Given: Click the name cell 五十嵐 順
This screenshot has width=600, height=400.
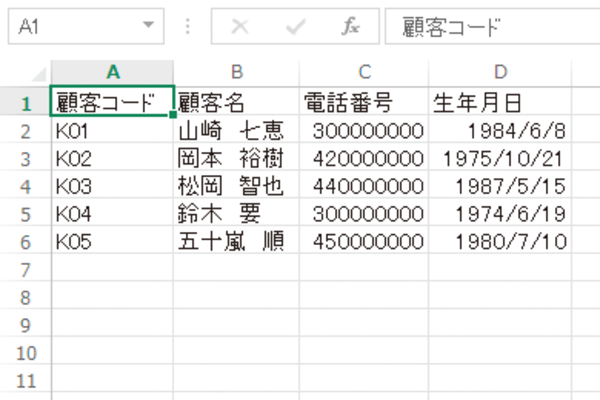Looking at the screenshot, I should click(x=236, y=240).
